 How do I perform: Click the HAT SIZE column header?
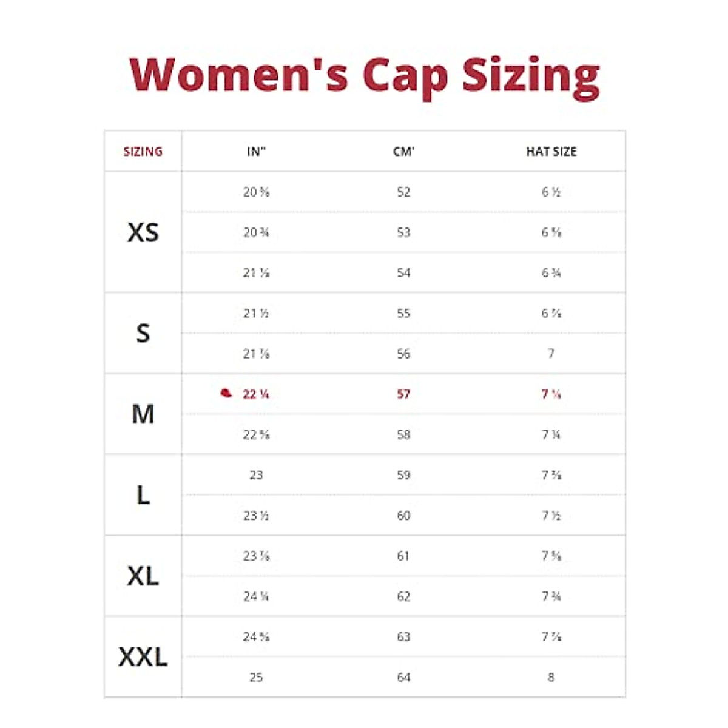click(x=551, y=152)
